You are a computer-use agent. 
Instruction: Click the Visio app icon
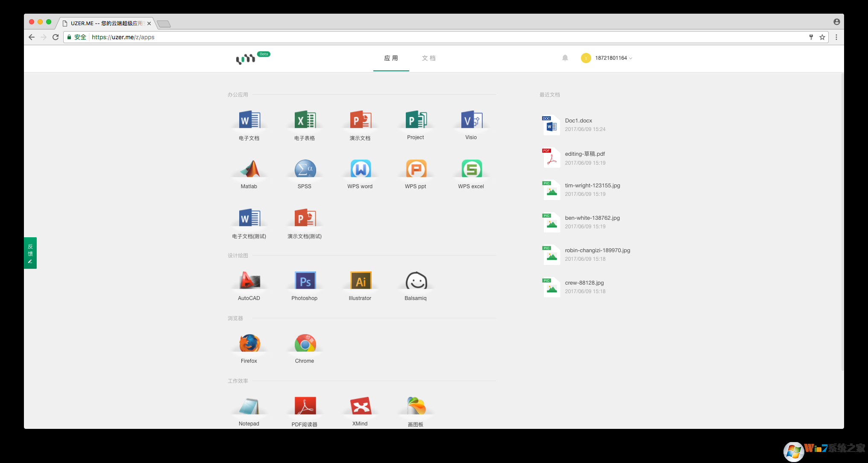coord(471,120)
